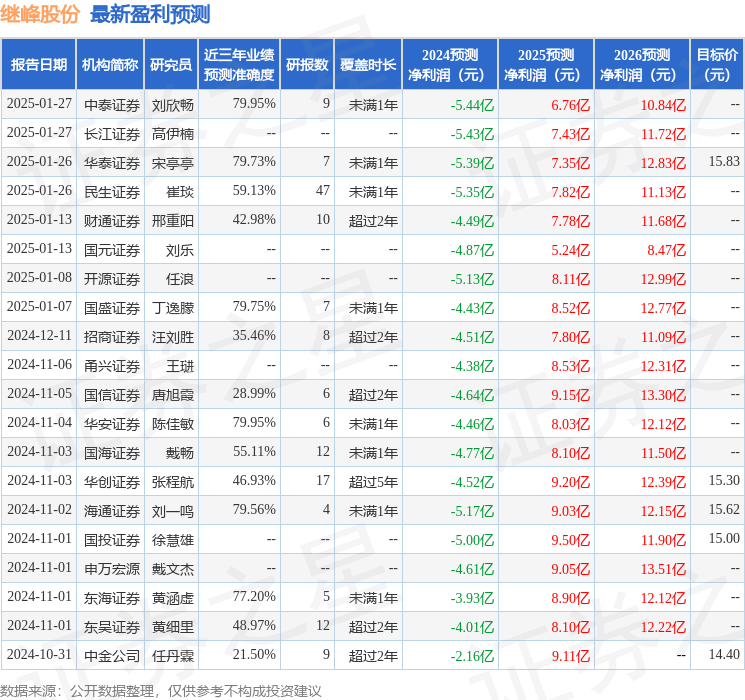Select 国盛证券 institution cell
Image resolution: width=745 pixels, height=700 pixels.
pos(112,308)
